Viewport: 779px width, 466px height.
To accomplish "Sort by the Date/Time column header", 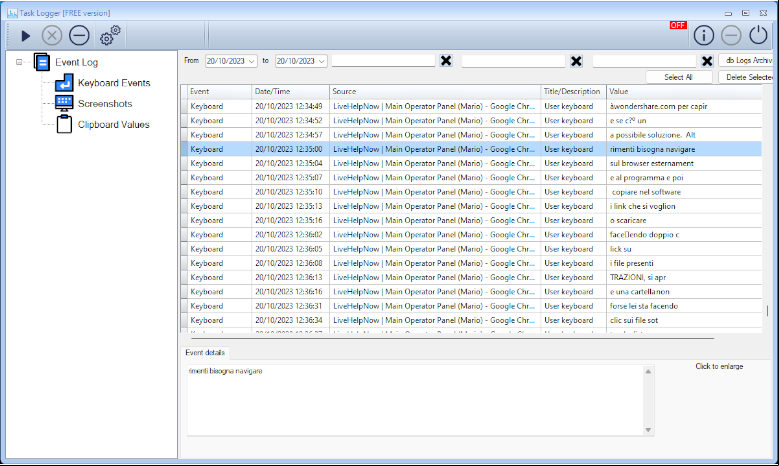I will click(x=290, y=91).
